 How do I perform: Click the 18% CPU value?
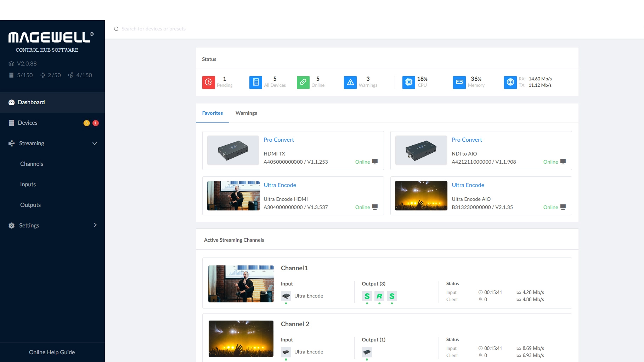click(x=422, y=79)
